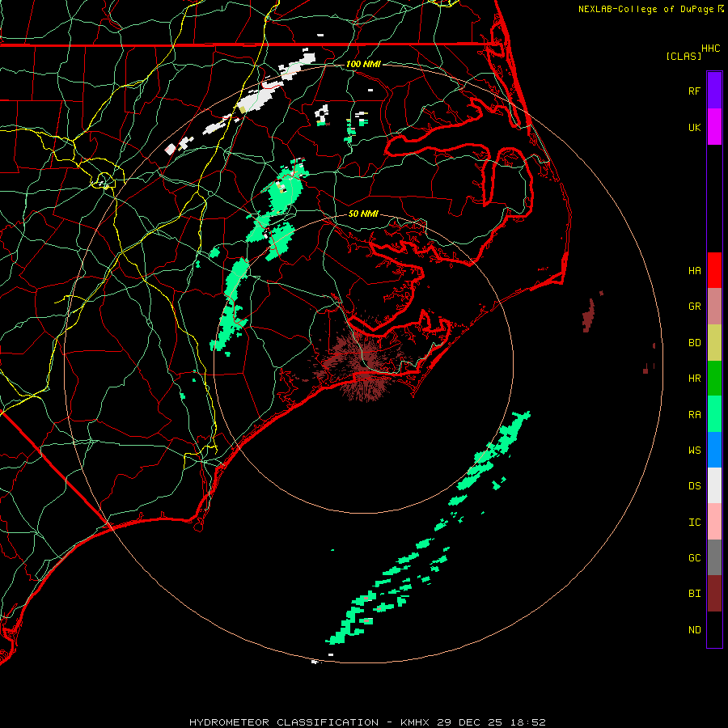
Task: Click the '18:52' timestamp text
Action: pos(528,722)
